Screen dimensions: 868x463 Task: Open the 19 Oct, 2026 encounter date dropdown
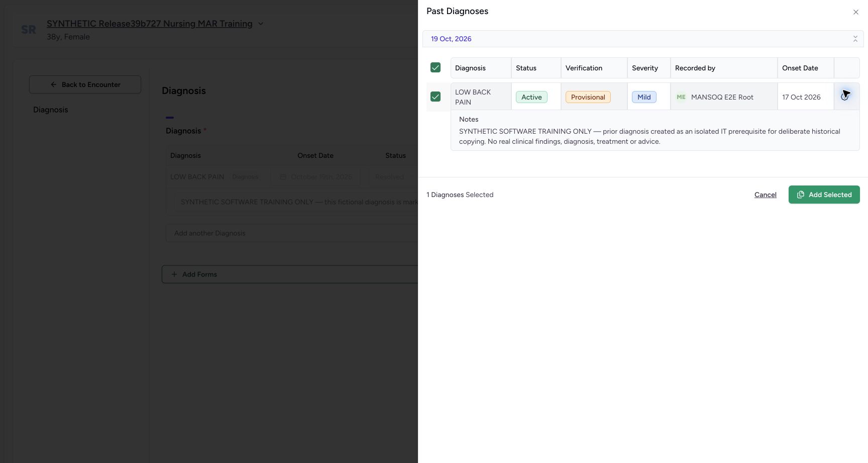tap(643, 39)
